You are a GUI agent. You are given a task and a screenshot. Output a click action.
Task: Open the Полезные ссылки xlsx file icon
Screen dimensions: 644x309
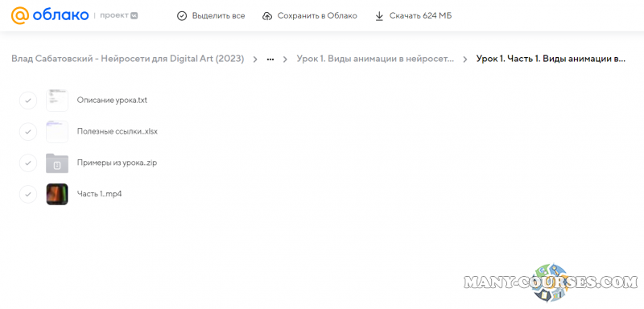[x=57, y=132]
